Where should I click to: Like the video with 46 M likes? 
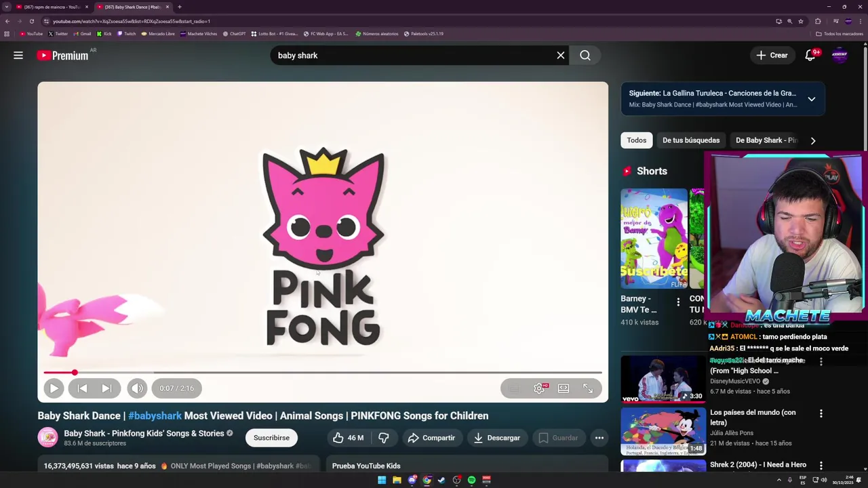pos(349,438)
